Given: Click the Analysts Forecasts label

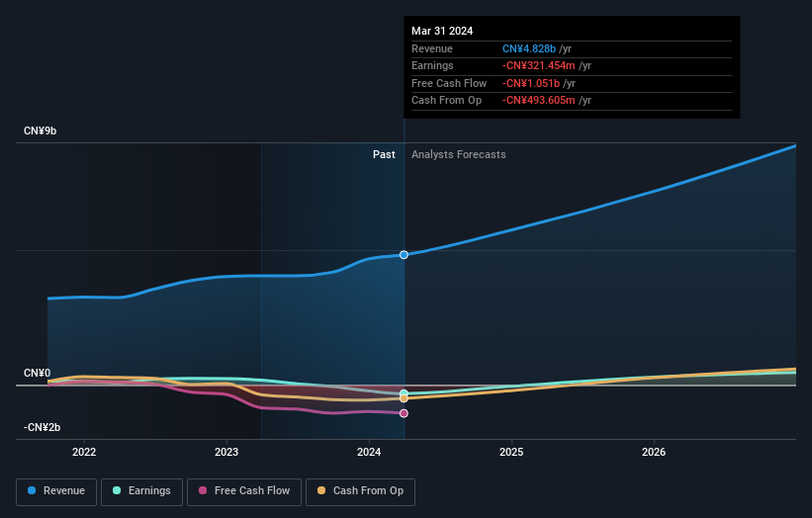Looking at the screenshot, I should (x=458, y=154).
